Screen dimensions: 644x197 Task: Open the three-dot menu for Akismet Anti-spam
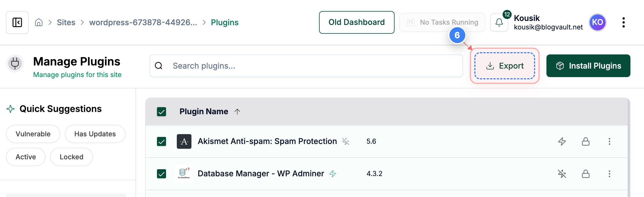[x=609, y=141]
